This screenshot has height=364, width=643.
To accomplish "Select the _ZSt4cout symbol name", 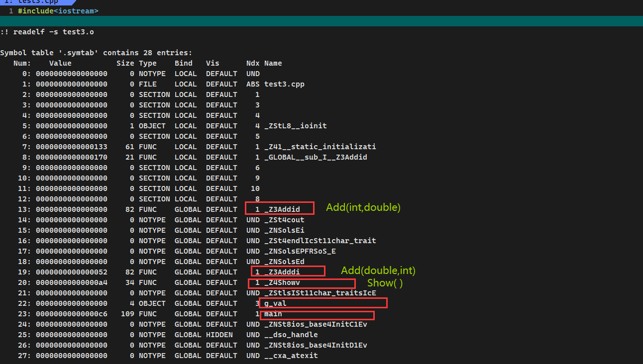I will (x=284, y=220).
